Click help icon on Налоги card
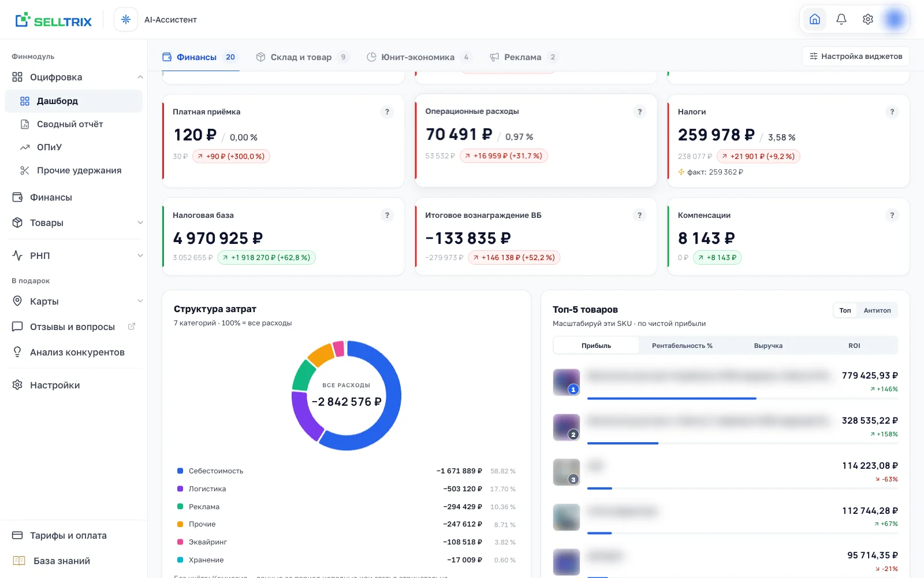Viewport: 924px width, 578px height. (892, 112)
